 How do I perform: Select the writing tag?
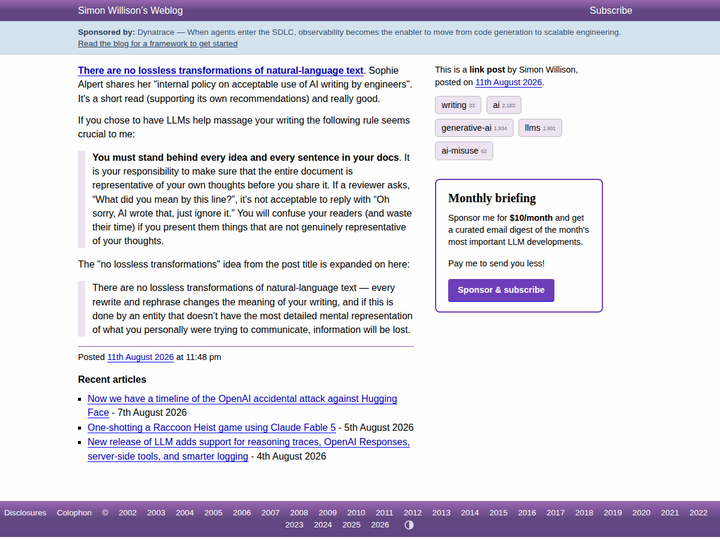click(x=458, y=105)
